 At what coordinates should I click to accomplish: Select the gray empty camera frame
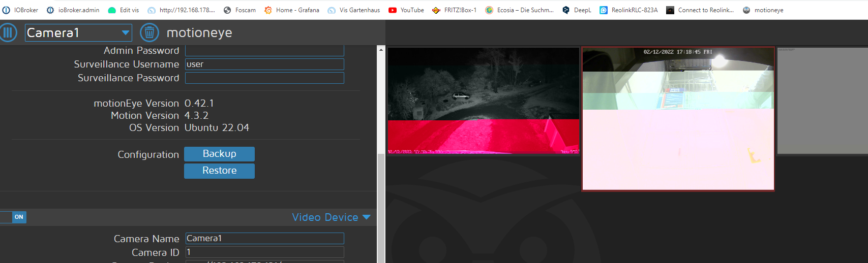click(823, 101)
